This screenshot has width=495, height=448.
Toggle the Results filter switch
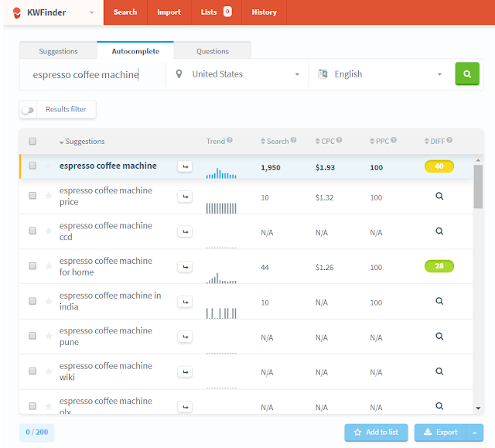28,110
